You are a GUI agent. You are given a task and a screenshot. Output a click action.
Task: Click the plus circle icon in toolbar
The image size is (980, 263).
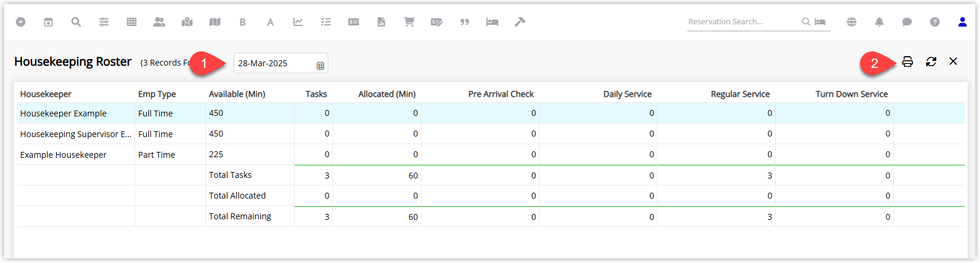[21, 22]
